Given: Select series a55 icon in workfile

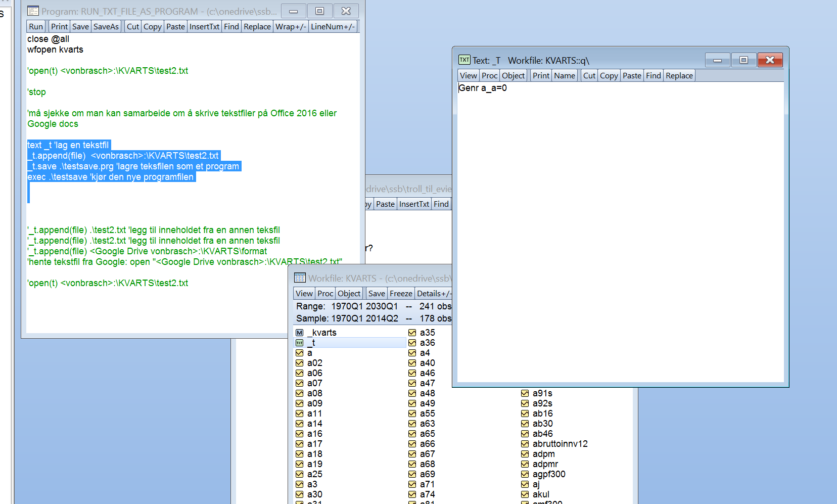Looking at the screenshot, I should click(412, 414).
